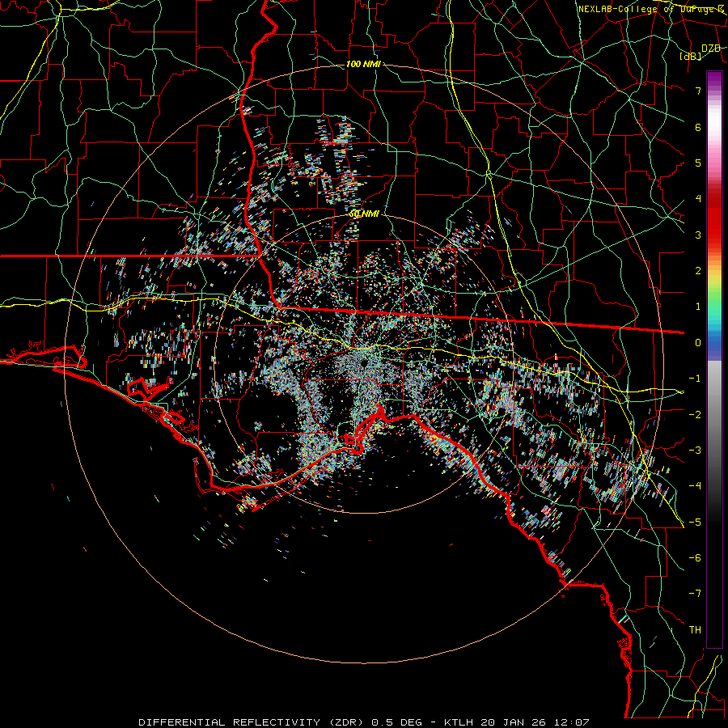Click the 6 tick label on scale

(x=698, y=127)
